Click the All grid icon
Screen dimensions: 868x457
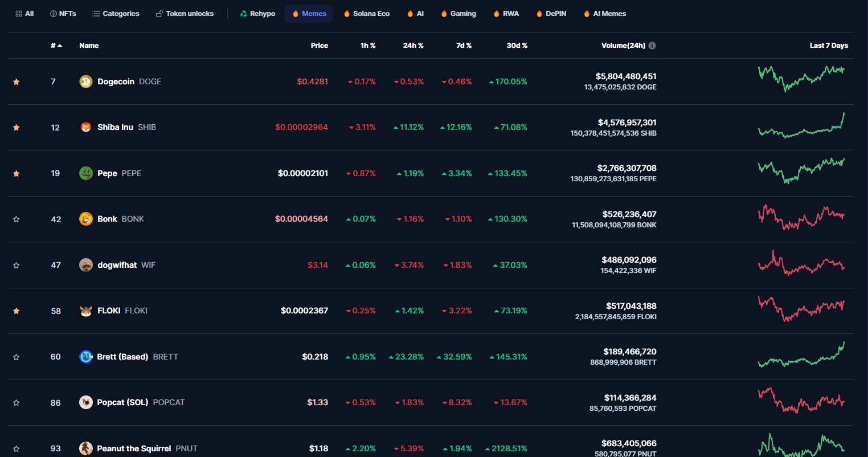19,14
